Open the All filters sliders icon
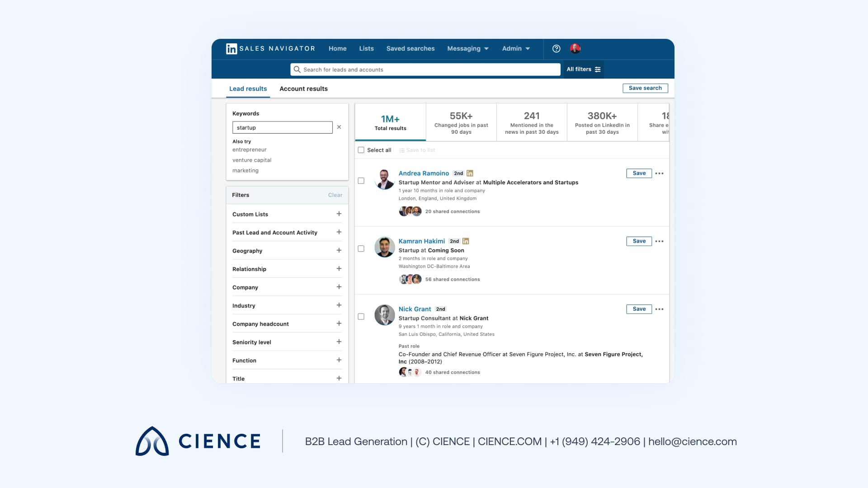Viewport: 868px width, 488px height. pyautogui.click(x=598, y=70)
